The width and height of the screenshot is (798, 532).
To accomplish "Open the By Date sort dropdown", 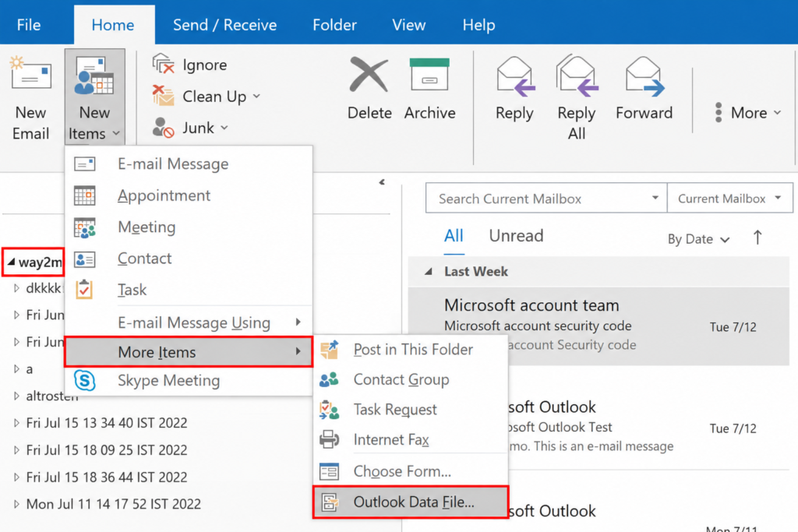I will coord(699,239).
